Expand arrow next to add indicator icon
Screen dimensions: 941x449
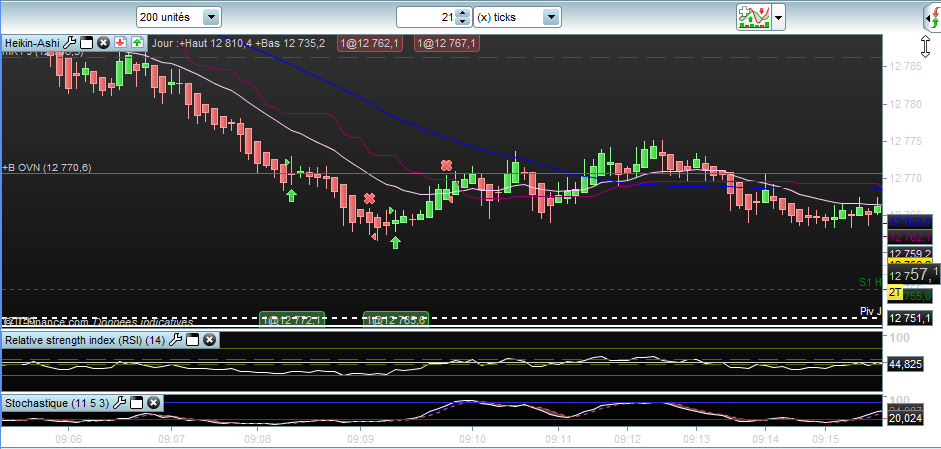point(779,17)
